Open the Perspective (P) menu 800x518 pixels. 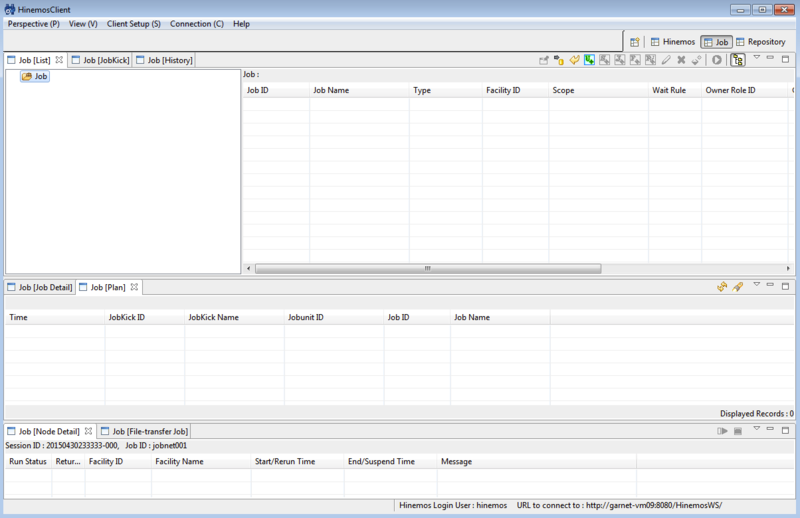coord(34,24)
